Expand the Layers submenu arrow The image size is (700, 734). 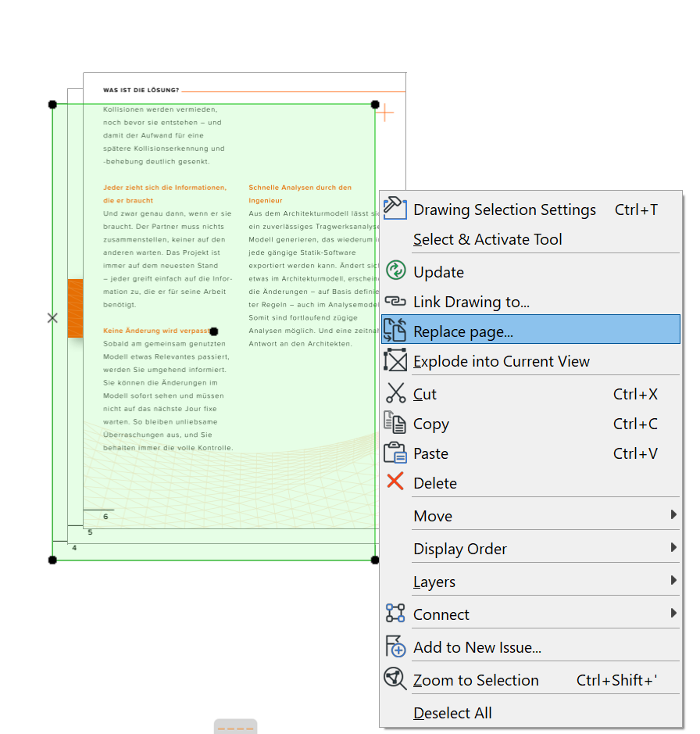coord(673,580)
